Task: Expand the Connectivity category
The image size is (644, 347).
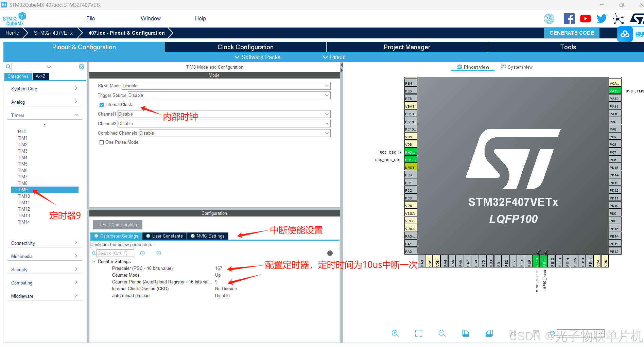Action: pos(45,243)
